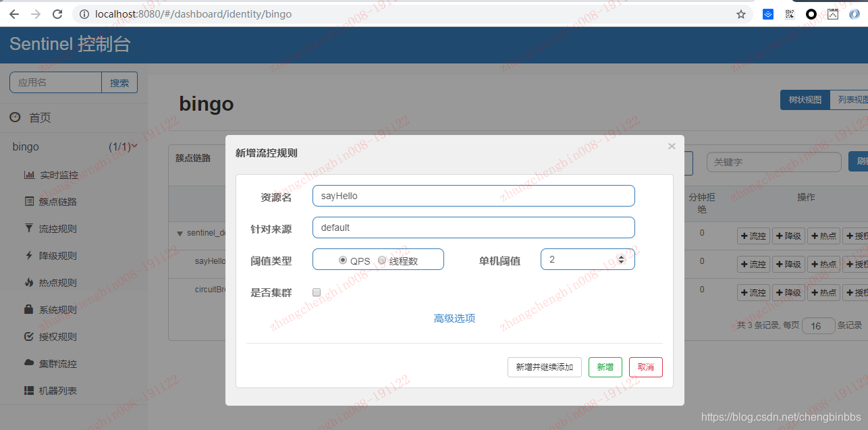View site info icon beside localhost URL

click(84, 14)
